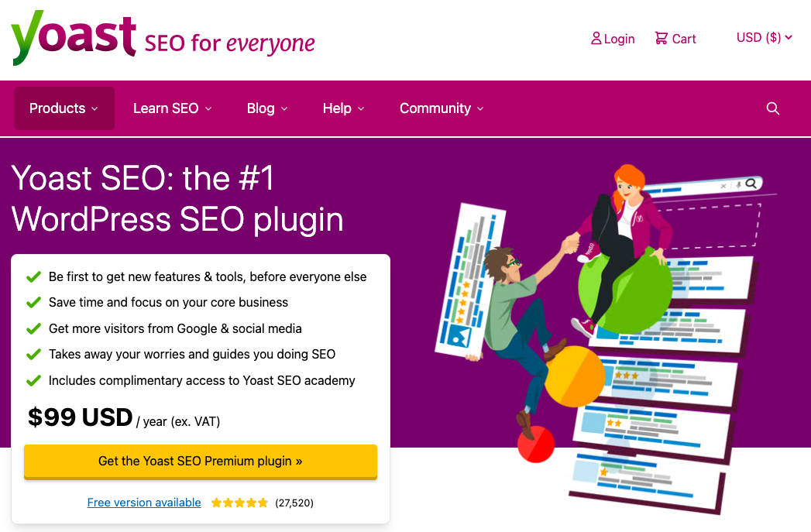Viewport: 811px width, 532px height.
Task: Click the 'Yoast SEO: the #1 WordPress SEO plugin' heading
Action: pos(177,199)
